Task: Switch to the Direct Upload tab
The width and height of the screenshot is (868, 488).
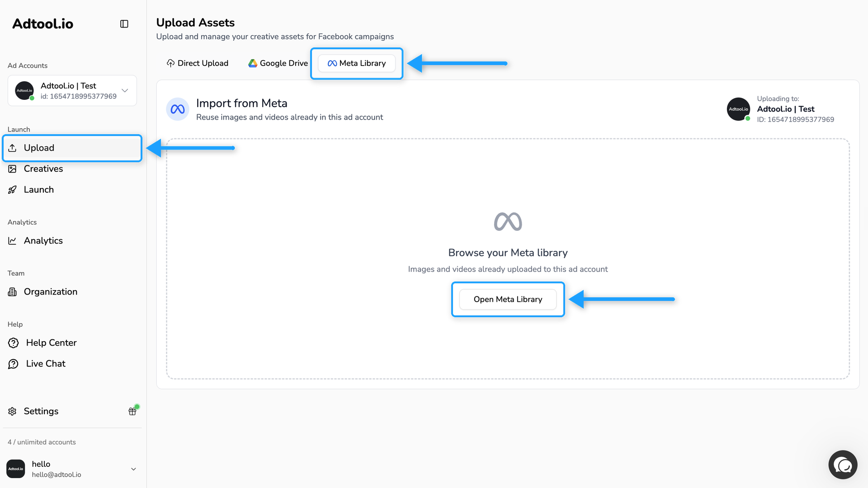Action: tap(198, 63)
